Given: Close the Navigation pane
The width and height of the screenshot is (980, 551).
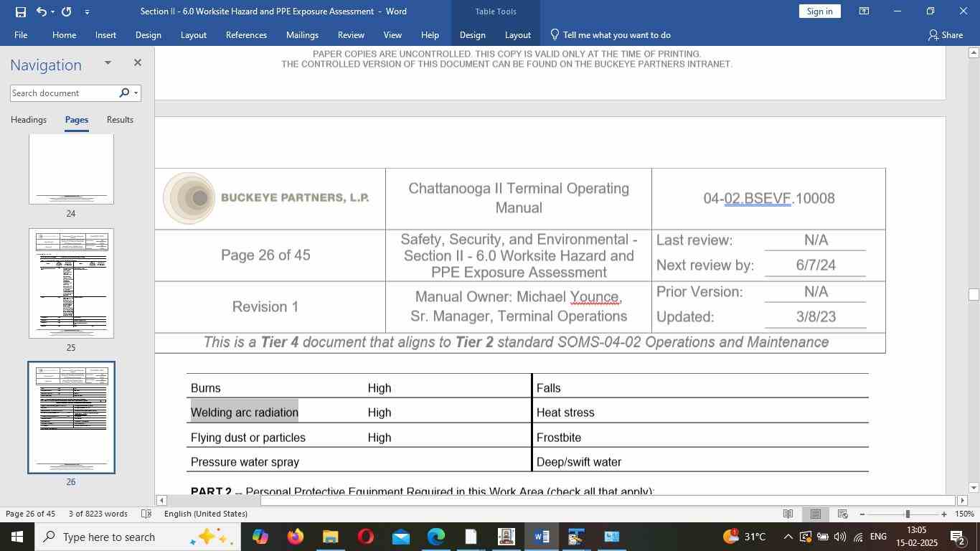Looking at the screenshot, I should click(x=138, y=63).
